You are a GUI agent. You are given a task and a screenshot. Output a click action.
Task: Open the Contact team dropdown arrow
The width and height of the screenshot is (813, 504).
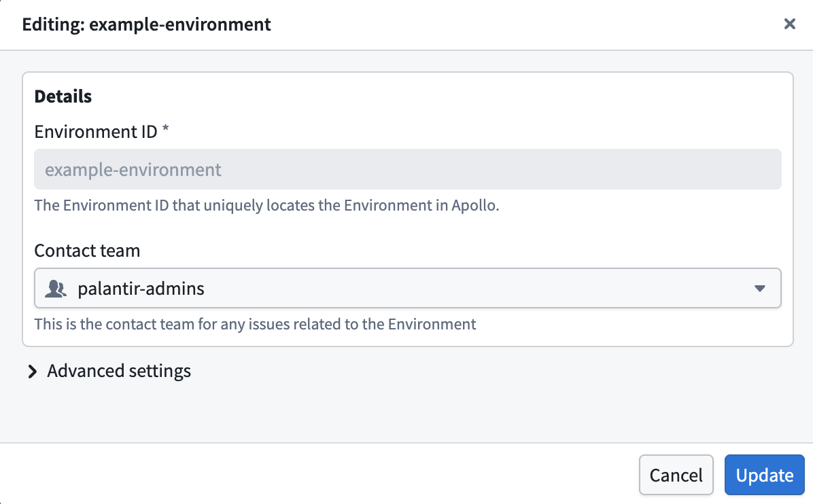[x=759, y=289]
